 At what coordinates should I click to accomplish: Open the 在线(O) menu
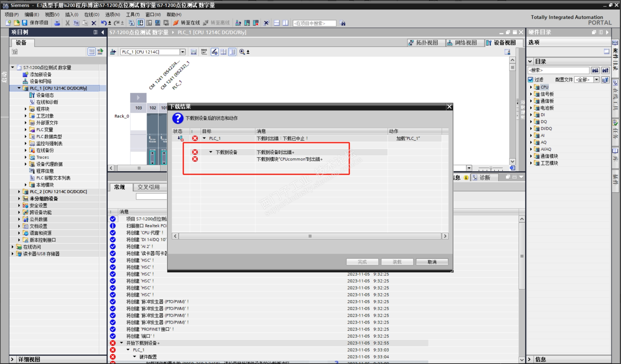pyautogui.click(x=92, y=14)
